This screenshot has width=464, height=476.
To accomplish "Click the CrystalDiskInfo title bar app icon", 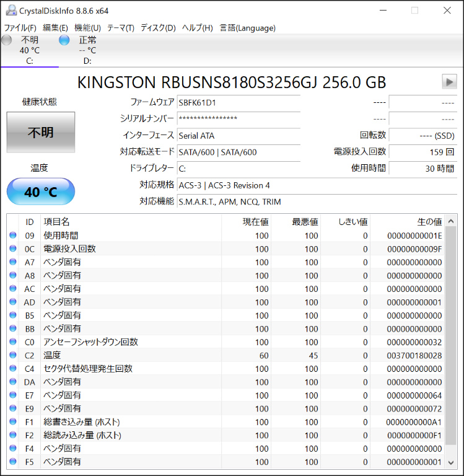I will click(11, 10).
